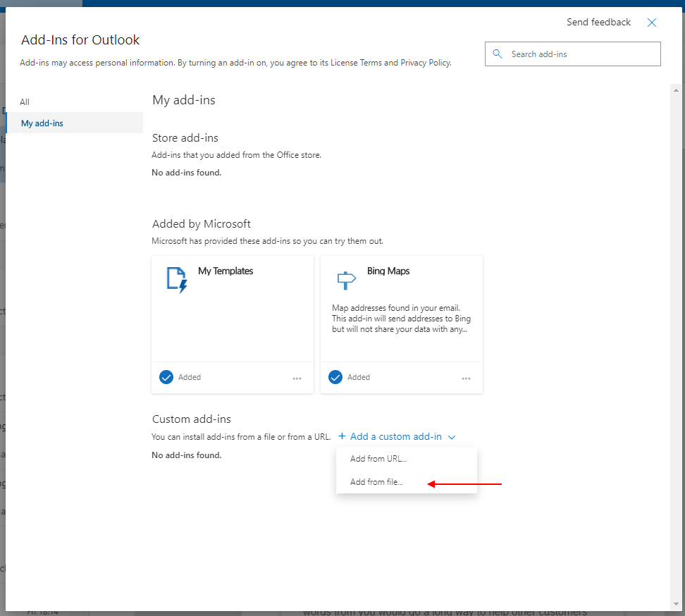Open the My Templates add-in title
Screen dimensions: 685x616
(x=226, y=271)
